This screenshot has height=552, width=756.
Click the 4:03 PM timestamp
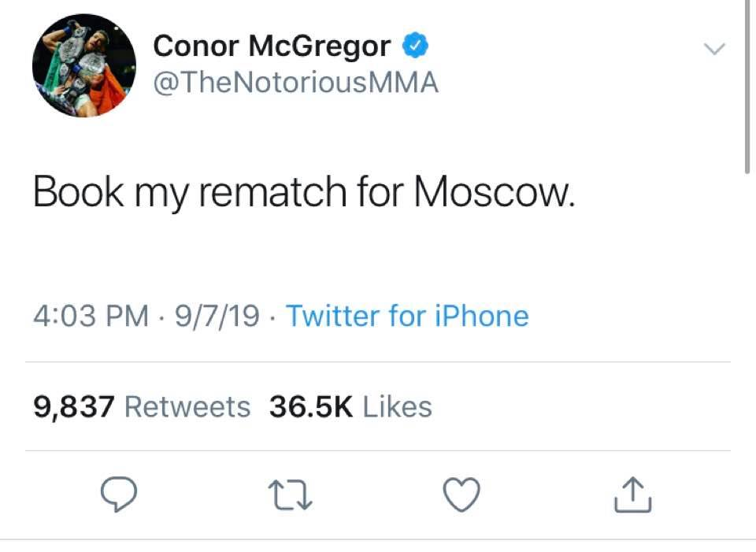(x=91, y=316)
